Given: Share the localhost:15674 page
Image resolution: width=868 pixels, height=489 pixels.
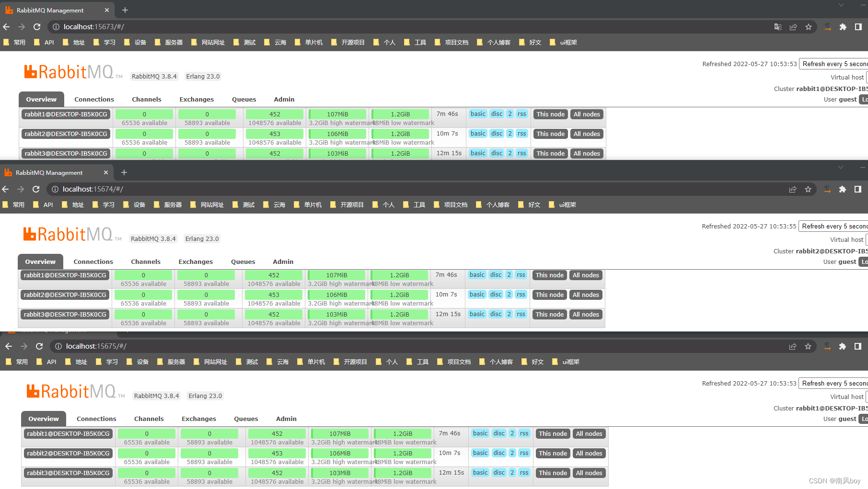Looking at the screenshot, I should [793, 189].
